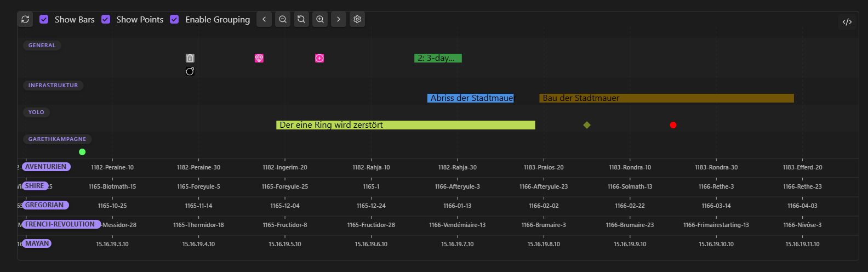Select the AVENTURIEN calendar badge

point(46,167)
